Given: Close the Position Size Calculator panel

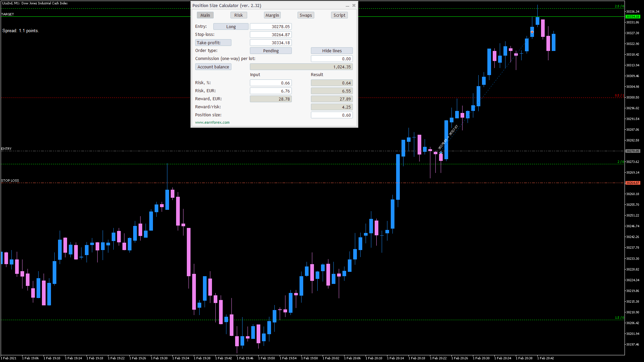Looking at the screenshot, I should (x=354, y=5).
